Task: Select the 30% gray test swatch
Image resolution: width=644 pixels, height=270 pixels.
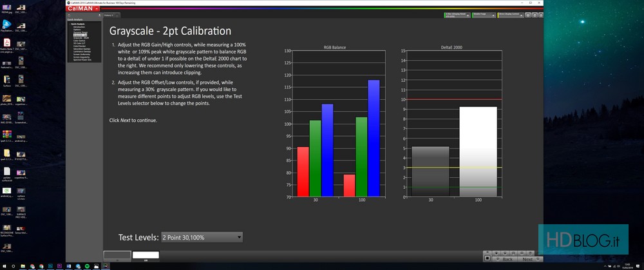Action: tap(117, 255)
